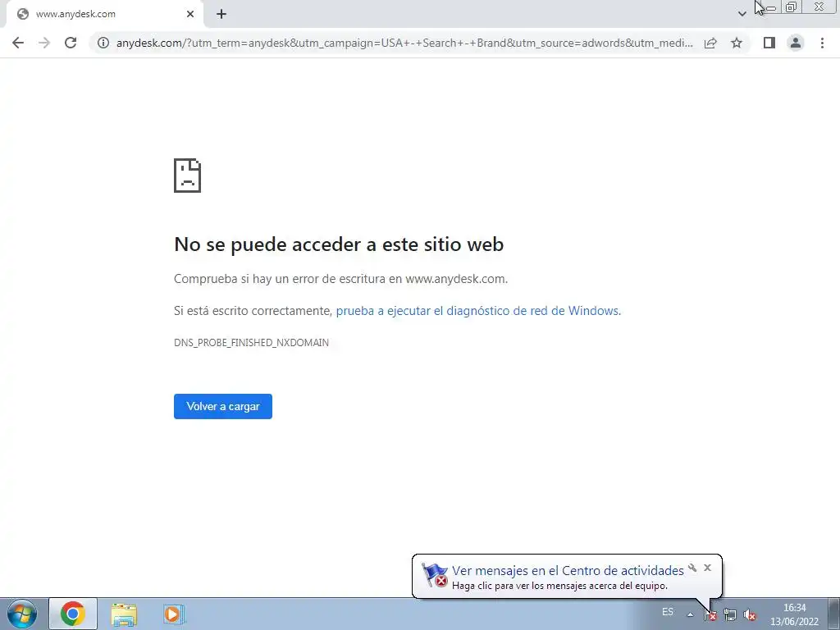View site information icon in address bar
Viewport: 840px width, 630px height.
tap(103, 43)
